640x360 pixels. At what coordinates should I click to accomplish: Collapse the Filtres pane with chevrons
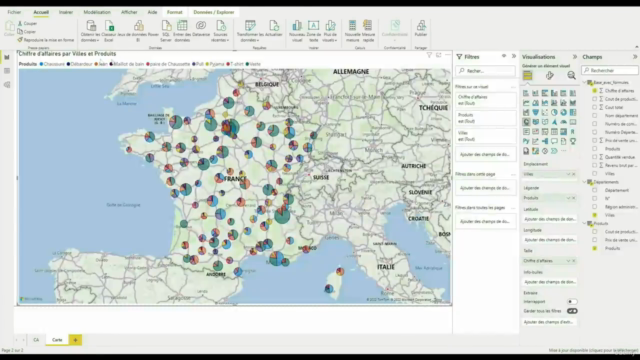(513, 56)
